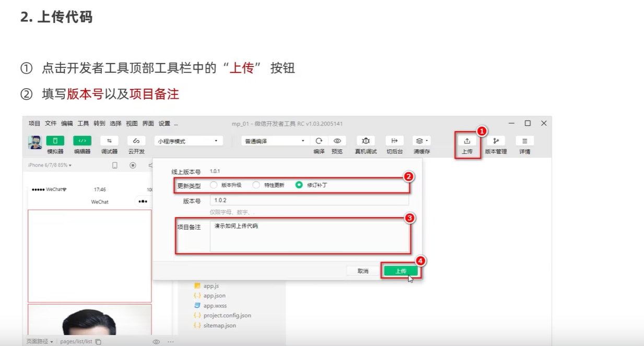
Task: Click the green 上传 button in dialog
Action: pos(401,271)
